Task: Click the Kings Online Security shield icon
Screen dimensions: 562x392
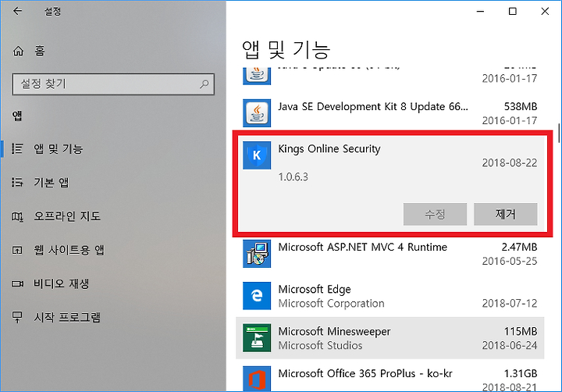Action: pos(257,155)
